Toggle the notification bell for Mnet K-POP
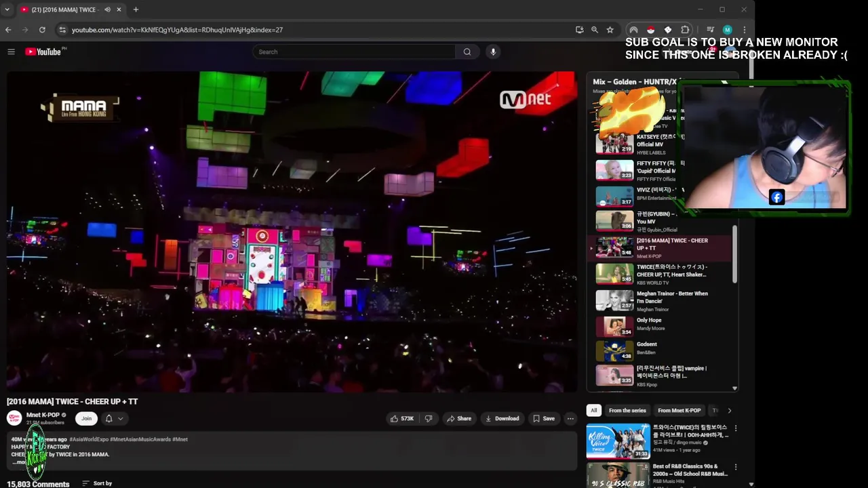This screenshot has width=868, height=488. [108, 419]
